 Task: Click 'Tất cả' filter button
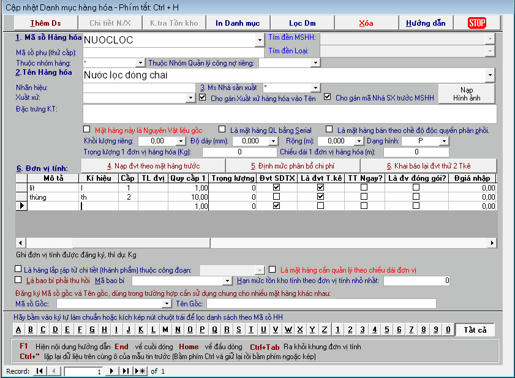[475, 330]
